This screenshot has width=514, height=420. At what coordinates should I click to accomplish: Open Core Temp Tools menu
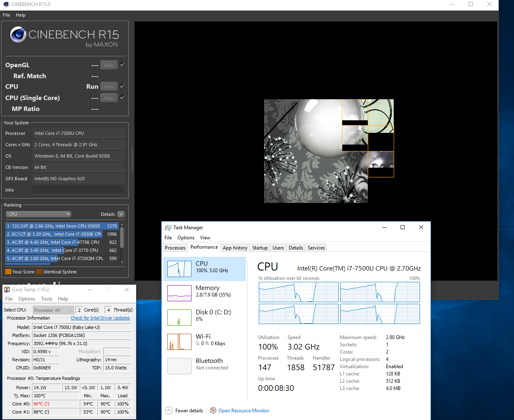tap(47, 299)
